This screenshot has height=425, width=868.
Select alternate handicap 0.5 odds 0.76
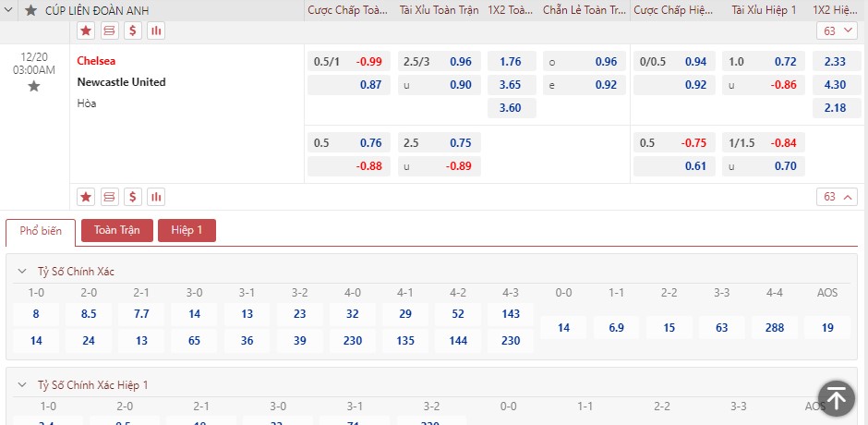(x=349, y=143)
